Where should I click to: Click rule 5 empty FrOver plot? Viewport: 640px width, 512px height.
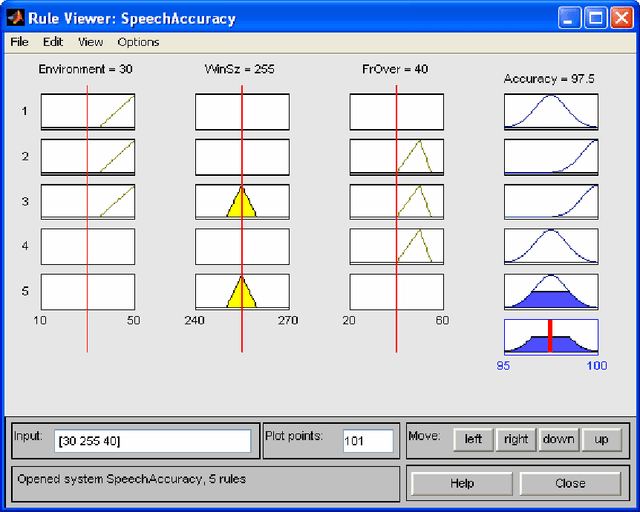[x=397, y=292]
